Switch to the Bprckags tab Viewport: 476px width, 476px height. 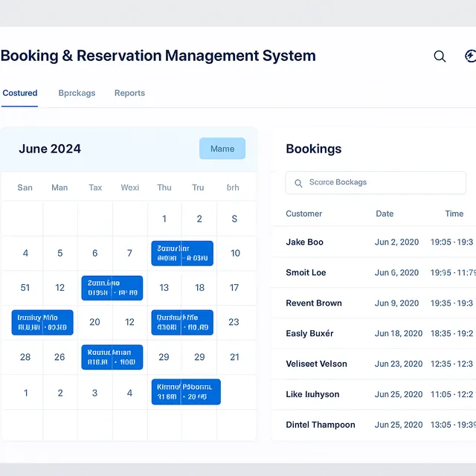(77, 93)
